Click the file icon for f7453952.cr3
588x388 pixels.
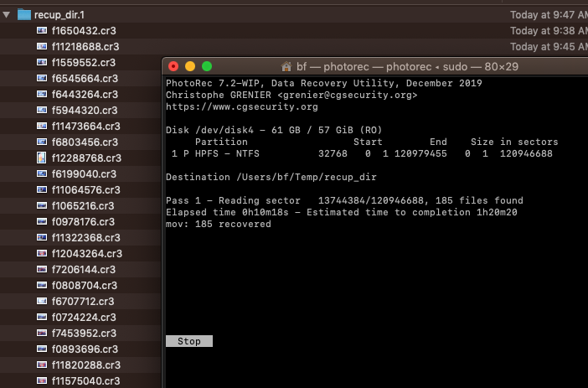coord(42,334)
